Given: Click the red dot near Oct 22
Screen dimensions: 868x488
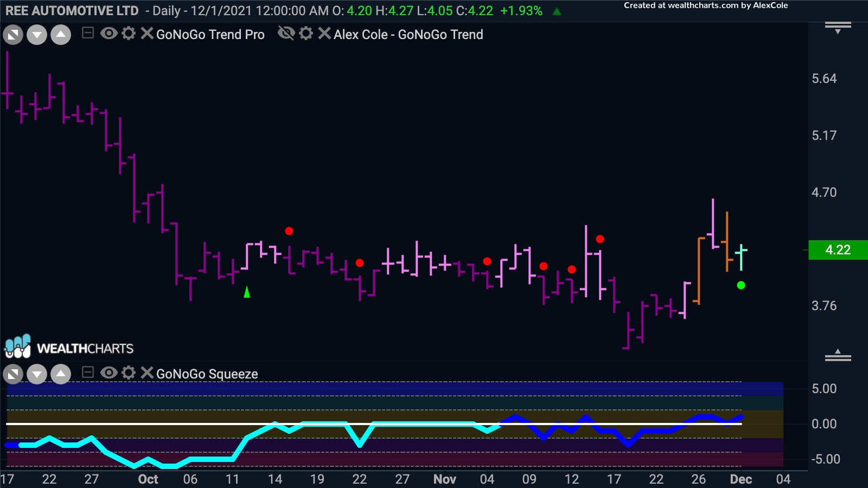Looking at the screenshot, I should tap(360, 263).
